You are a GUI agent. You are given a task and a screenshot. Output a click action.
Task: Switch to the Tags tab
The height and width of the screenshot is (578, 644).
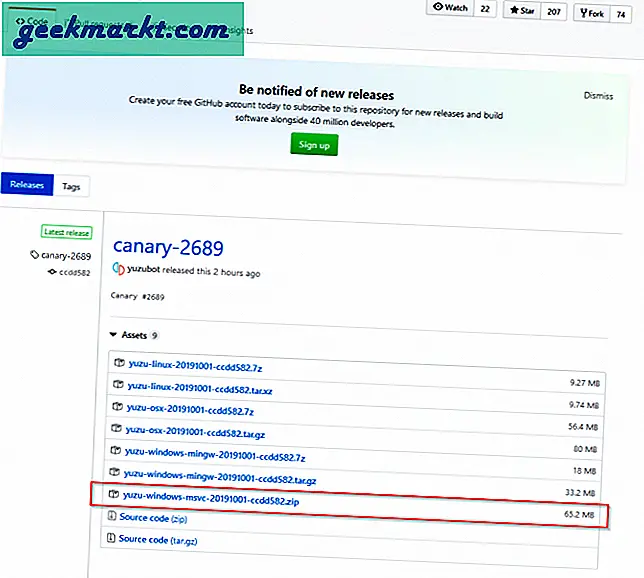point(71,186)
